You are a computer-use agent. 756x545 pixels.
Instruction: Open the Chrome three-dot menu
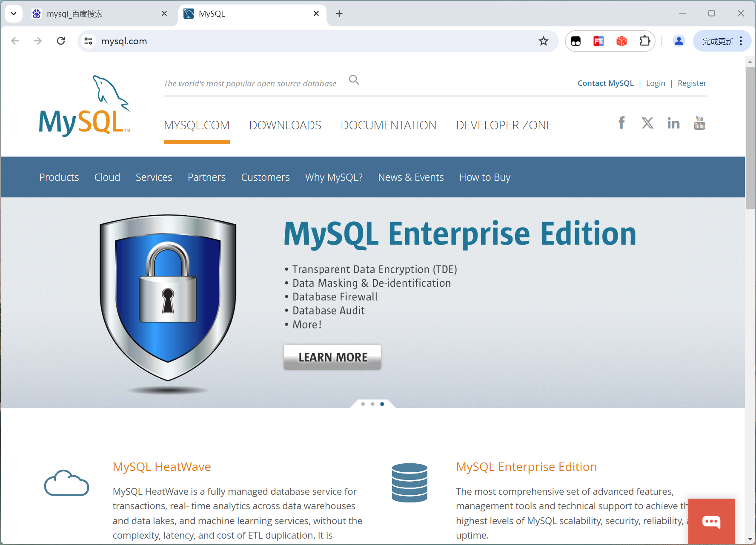[741, 41]
